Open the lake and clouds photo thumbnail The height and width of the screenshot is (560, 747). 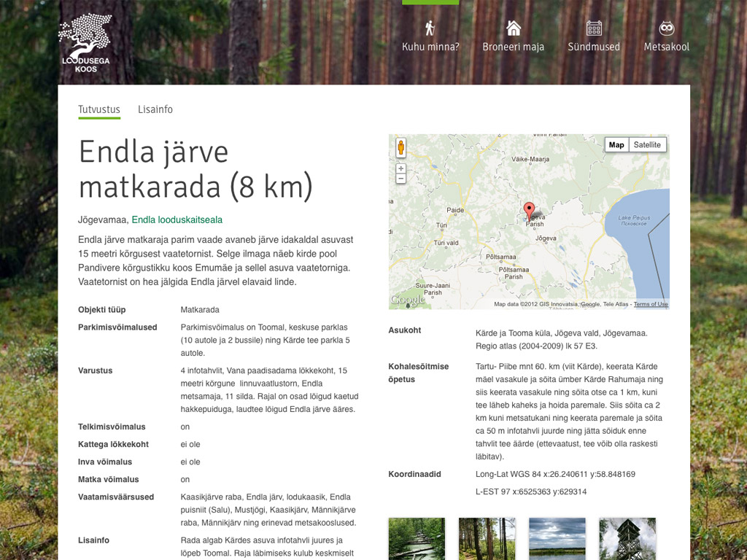[x=557, y=539]
